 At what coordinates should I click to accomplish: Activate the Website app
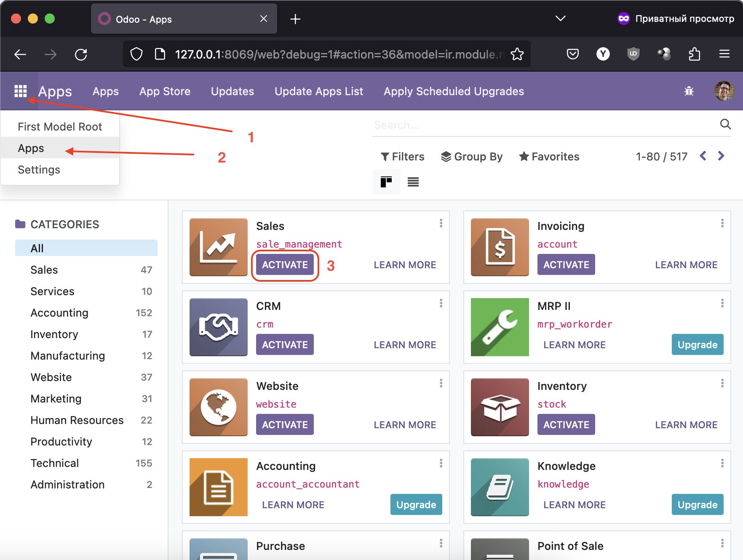click(x=285, y=424)
